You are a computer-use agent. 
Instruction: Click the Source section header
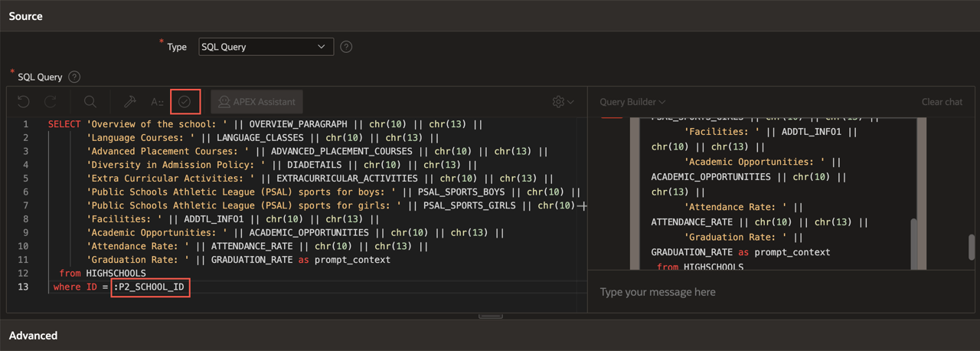click(x=26, y=16)
